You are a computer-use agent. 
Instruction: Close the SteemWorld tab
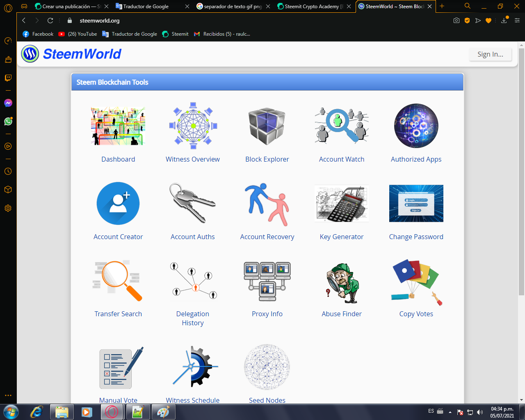pos(429,6)
